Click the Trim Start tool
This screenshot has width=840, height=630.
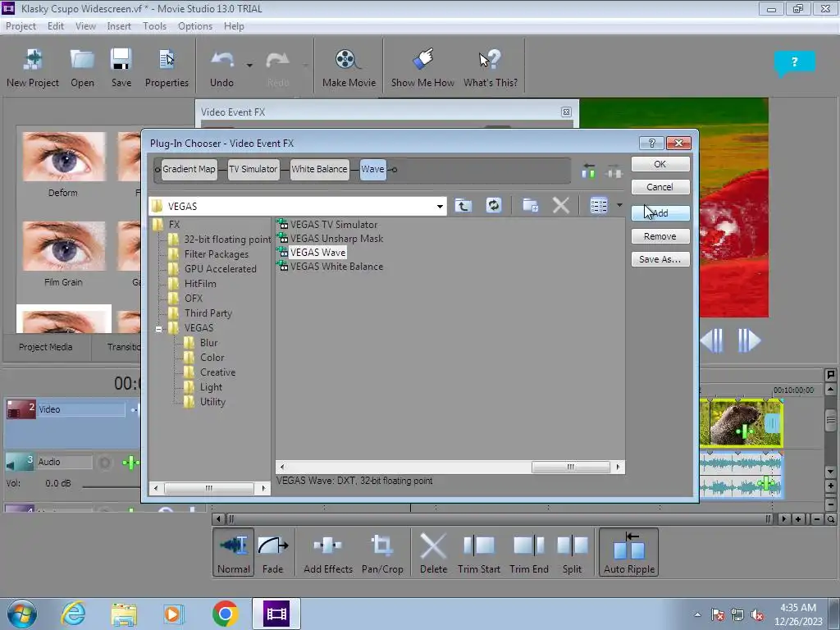point(479,552)
